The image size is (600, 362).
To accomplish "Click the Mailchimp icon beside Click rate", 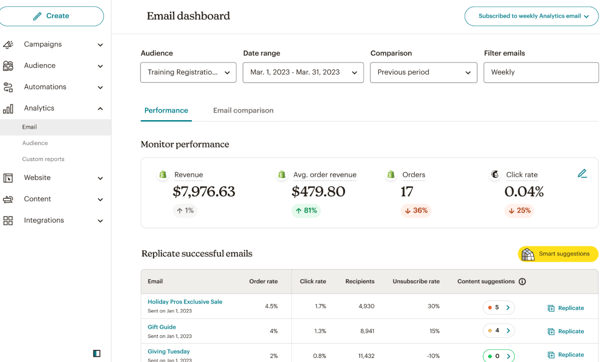I will tap(495, 174).
